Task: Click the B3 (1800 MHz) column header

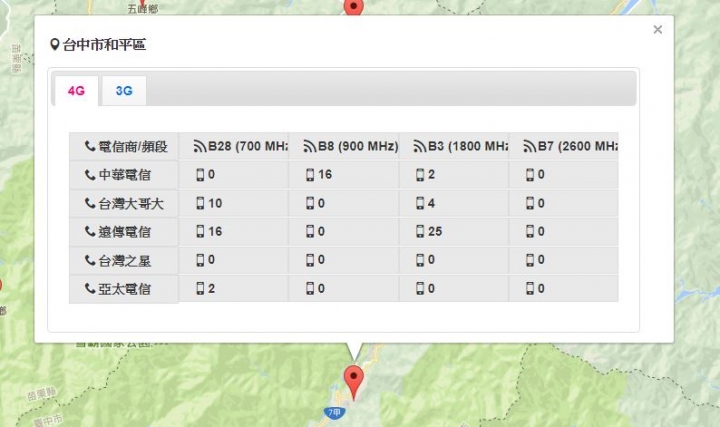Action: 454,146
